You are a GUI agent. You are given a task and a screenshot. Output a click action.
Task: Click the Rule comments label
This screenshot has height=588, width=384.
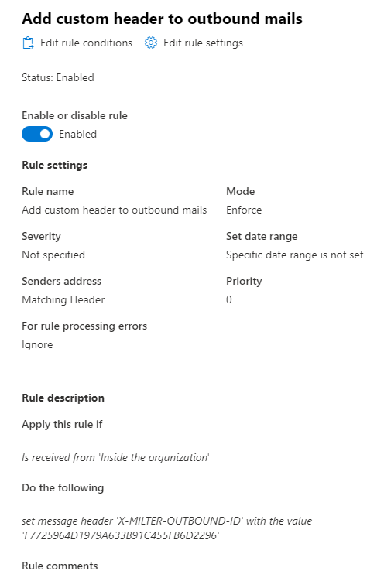pyautogui.click(x=60, y=566)
